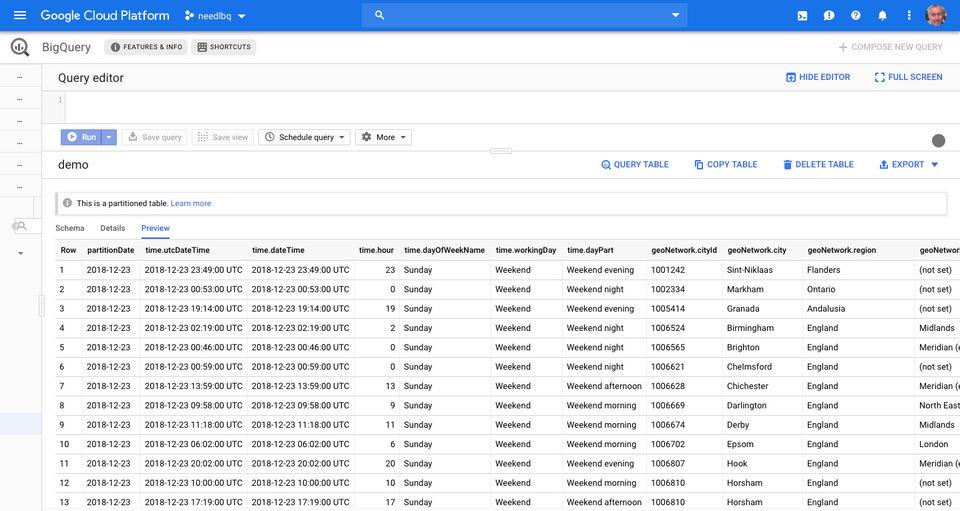The image size is (960, 511).
Task: Click the time.utcDateTime column header
Action: pos(178,250)
